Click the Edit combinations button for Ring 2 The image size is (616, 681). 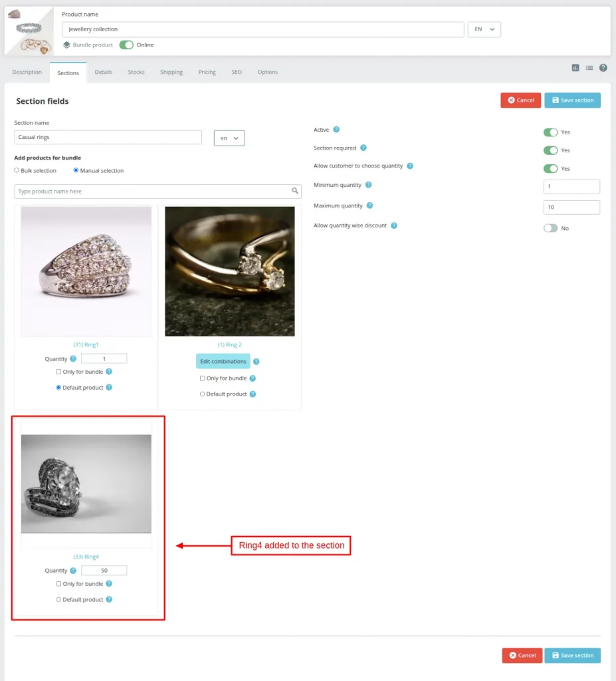point(223,361)
